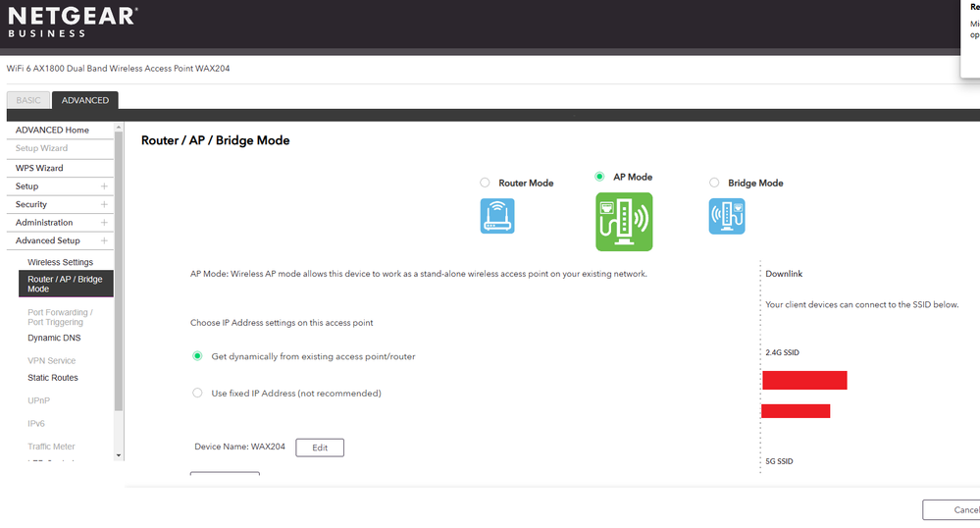This screenshot has width=980, height=528.
Task: Click the Cancel button
Action: 952,510
